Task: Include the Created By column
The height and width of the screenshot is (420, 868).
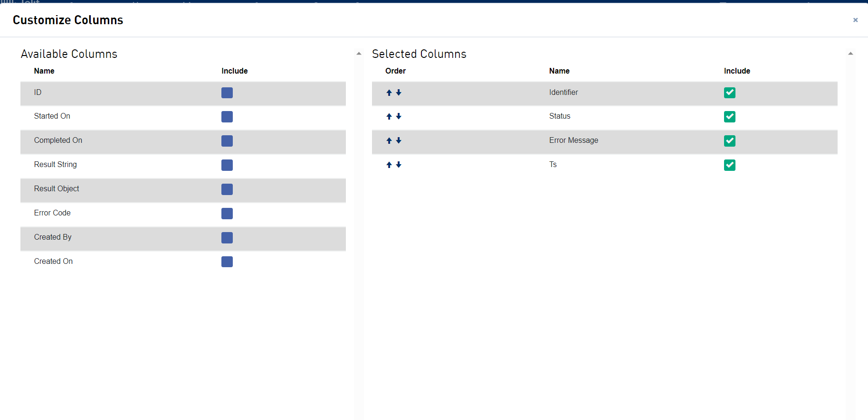Action: tap(227, 238)
